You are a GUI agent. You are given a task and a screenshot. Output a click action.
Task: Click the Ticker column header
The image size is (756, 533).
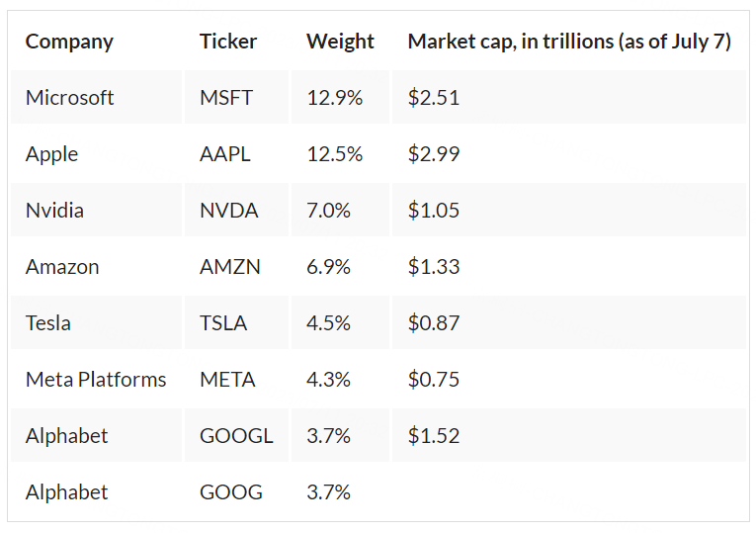point(228,42)
